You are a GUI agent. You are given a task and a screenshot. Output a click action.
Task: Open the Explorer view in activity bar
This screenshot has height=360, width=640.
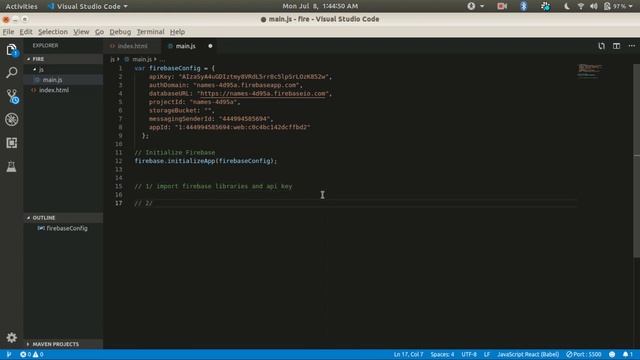click(x=11, y=50)
